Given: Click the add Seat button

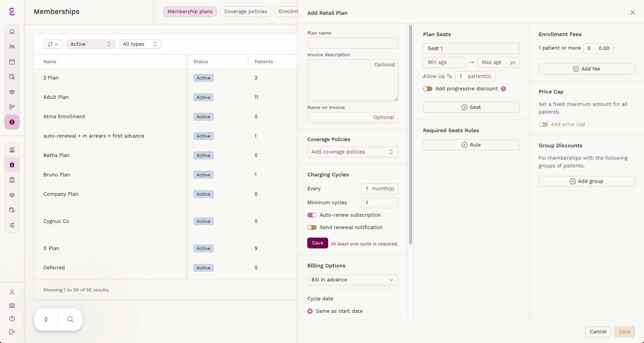Looking at the screenshot, I should coord(471,107).
